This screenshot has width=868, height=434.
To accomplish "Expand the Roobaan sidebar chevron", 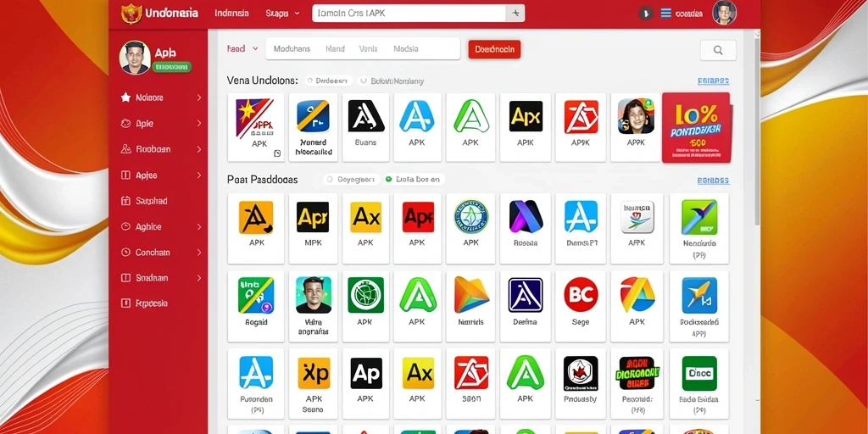I will tap(198, 149).
